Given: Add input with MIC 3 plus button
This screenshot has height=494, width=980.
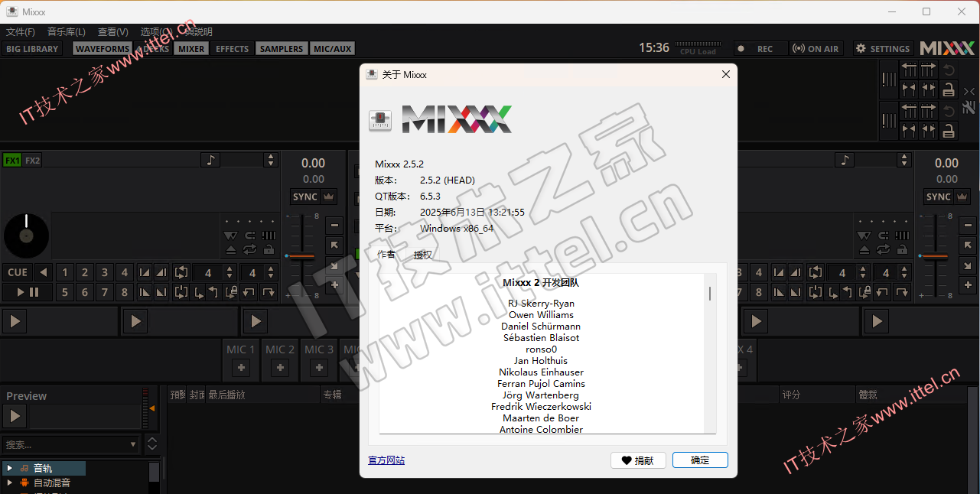Looking at the screenshot, I should pyautogui.click(x=319, y=368).
